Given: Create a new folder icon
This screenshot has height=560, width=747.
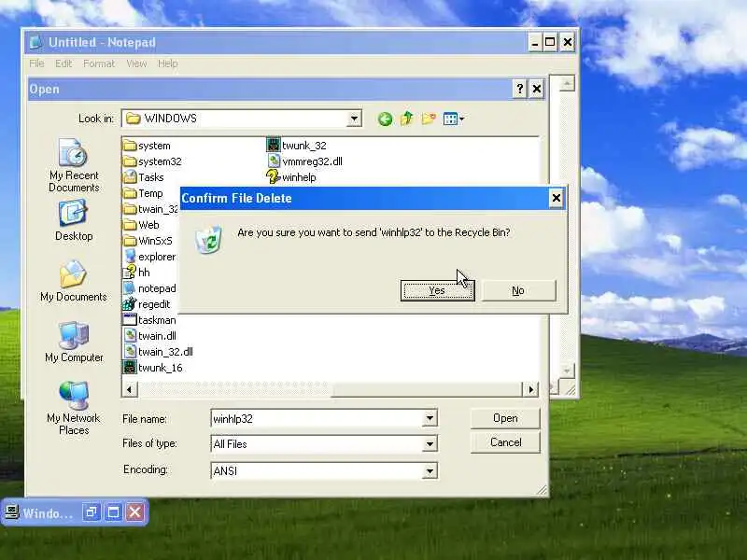Looking at the screenshot, I should click(x=429, y=119).
